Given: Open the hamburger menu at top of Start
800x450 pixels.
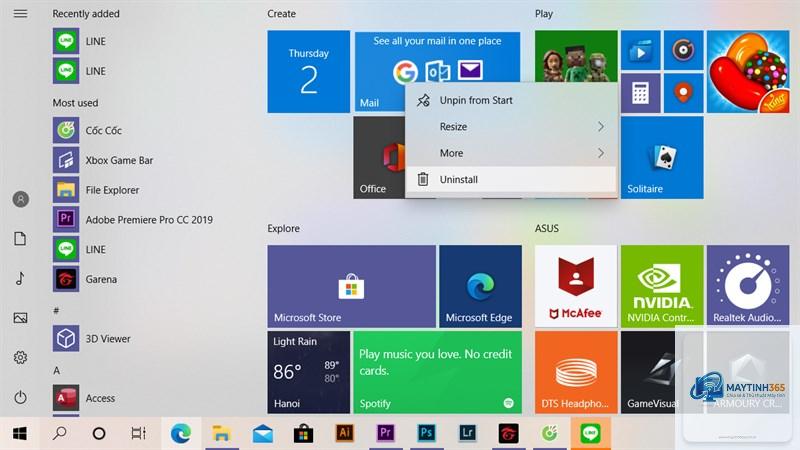Looking at the screenshot, I should click(20, 14).
